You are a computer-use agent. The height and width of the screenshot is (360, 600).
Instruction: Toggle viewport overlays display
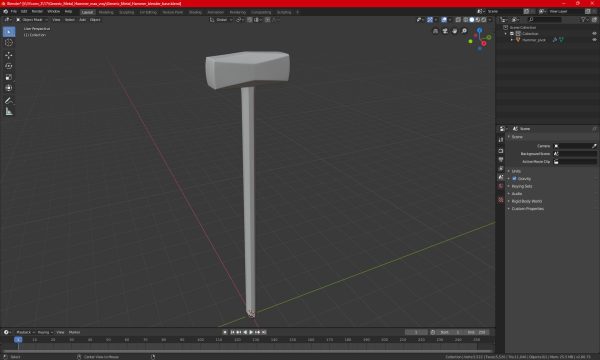coord(444,20)
